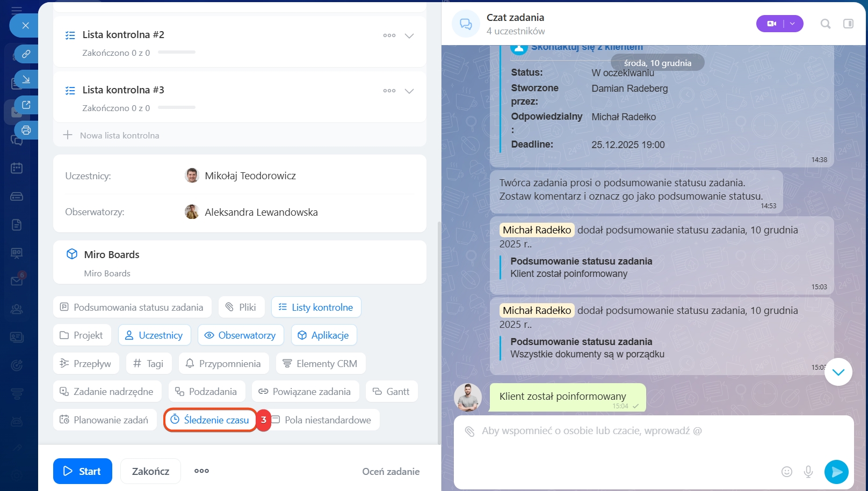Open the video call dropdown arrow
868x491 pixels.
pos(792,24)
